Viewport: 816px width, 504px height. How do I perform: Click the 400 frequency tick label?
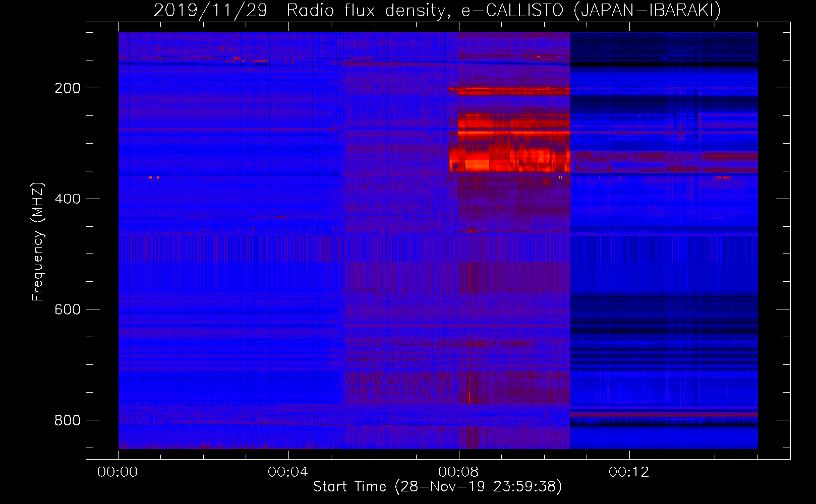(67, 199)
